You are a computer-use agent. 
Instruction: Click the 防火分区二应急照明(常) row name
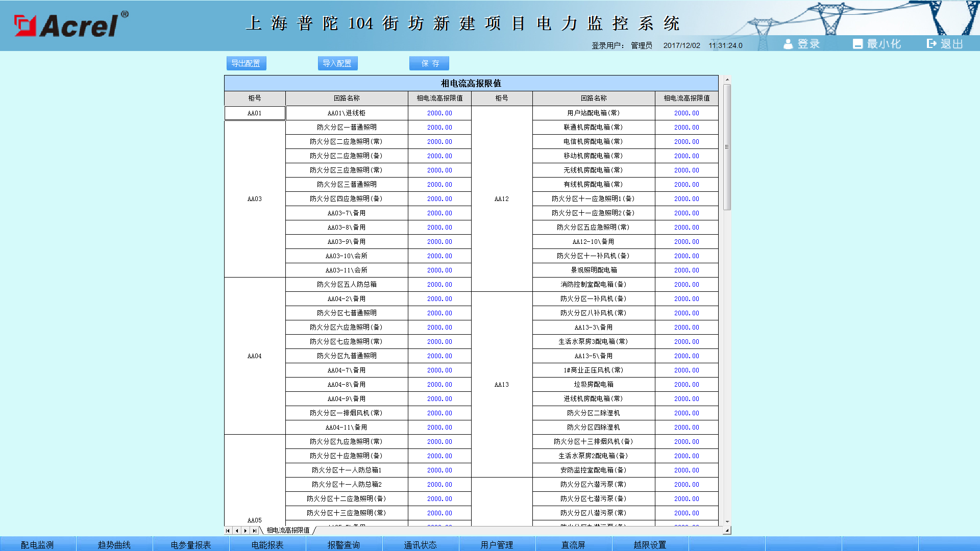(x=347, y=142)
